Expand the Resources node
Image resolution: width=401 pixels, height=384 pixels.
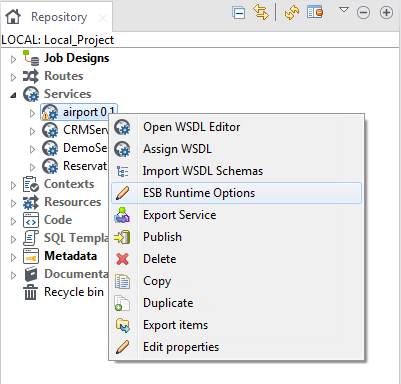pos(13,203)
